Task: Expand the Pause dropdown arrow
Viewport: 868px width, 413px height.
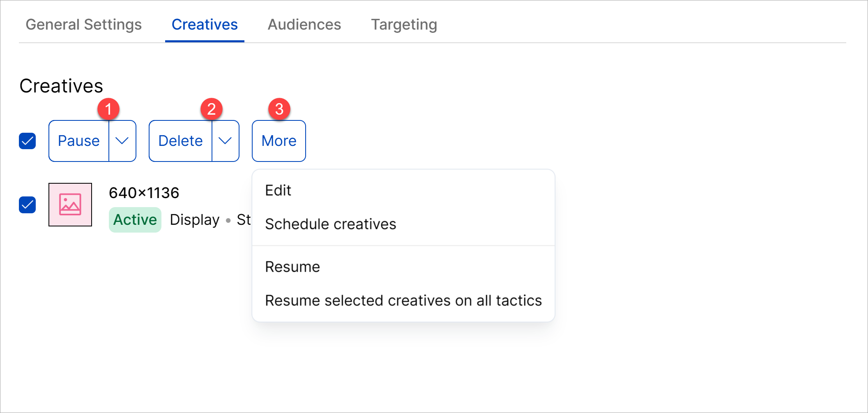Action: click(122, 141)
